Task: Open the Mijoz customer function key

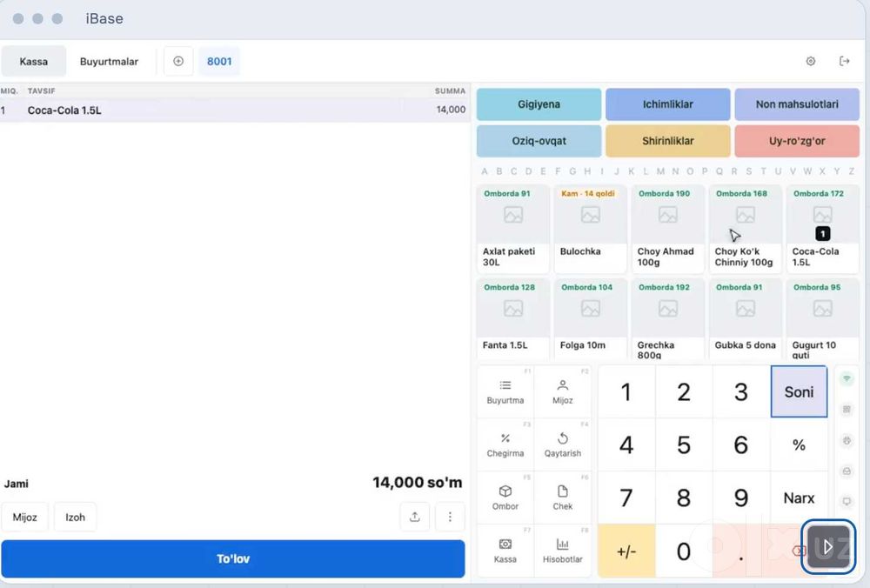Action: (563, 391)
